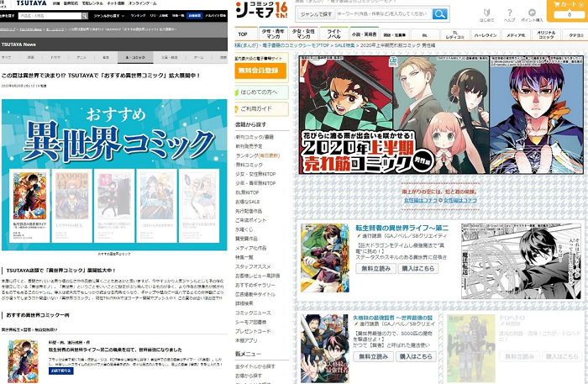588x384 pixels.
Task: Select the オリジナルコミック tab
Action: point(546,34)
